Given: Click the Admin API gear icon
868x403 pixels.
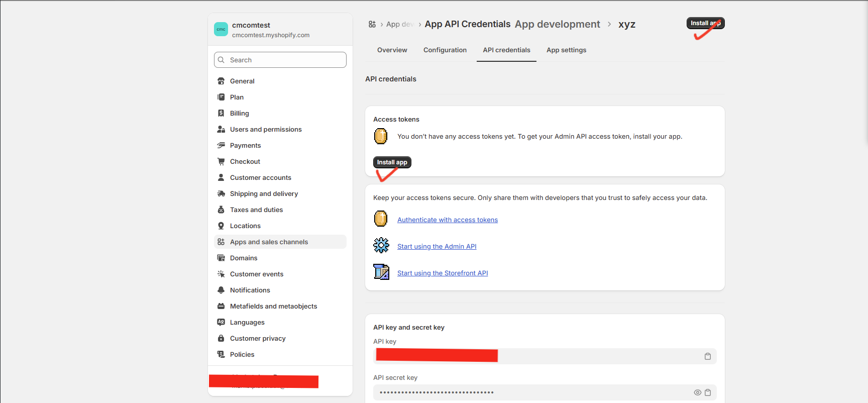Looking at the screenshot, I should tap(381, 245).
